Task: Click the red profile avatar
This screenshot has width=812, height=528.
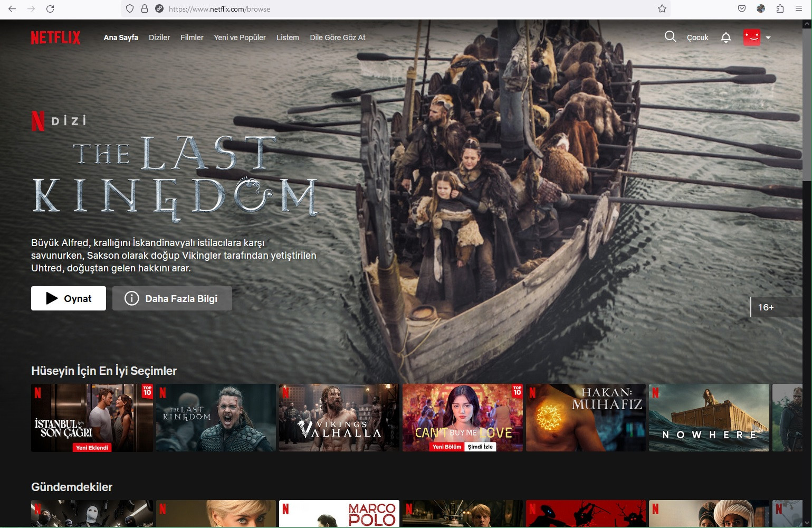Action: 752,37
